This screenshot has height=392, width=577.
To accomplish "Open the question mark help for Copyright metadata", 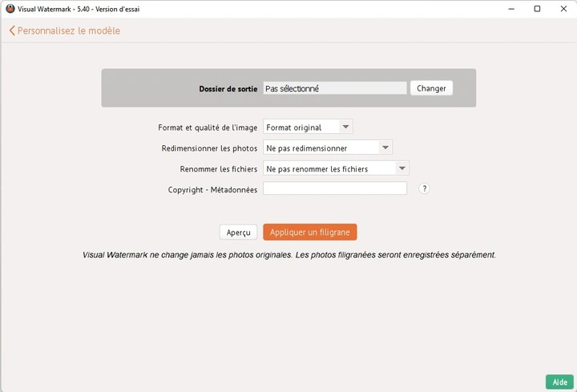I will 424,188.
